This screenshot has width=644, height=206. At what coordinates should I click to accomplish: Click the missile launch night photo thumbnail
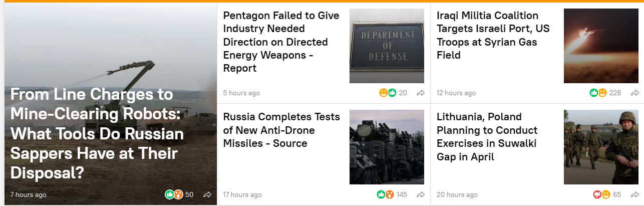601,46
